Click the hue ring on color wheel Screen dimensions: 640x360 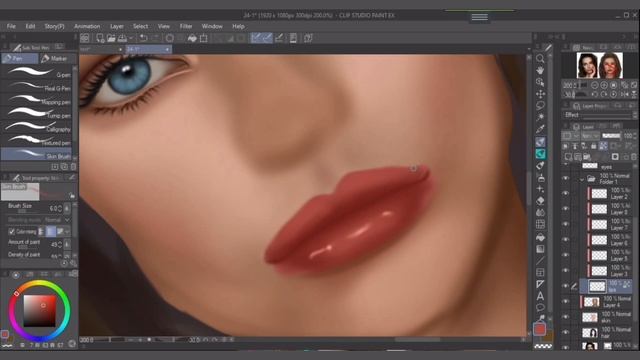click(x=40, y=282)
